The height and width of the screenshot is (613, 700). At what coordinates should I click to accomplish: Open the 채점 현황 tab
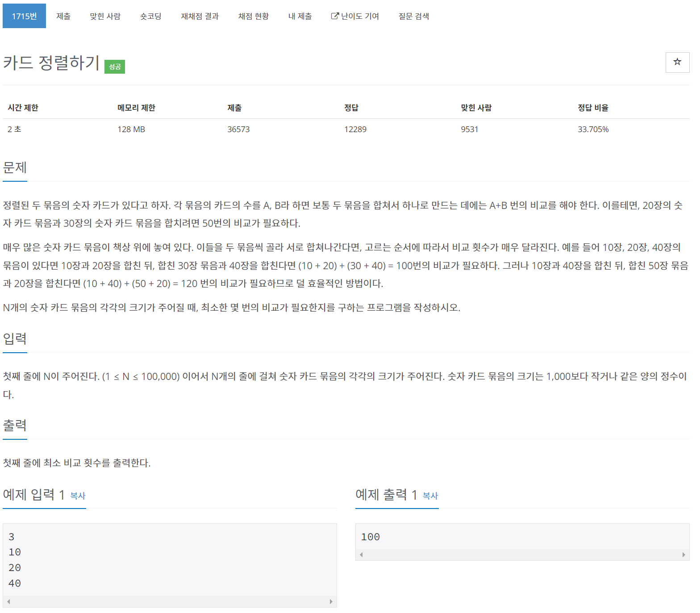[254, 16]
